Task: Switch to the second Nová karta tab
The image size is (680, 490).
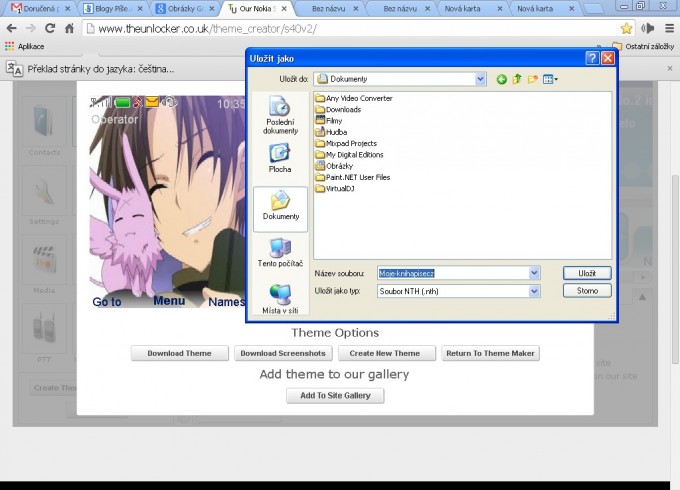Action: pos(535,8)
